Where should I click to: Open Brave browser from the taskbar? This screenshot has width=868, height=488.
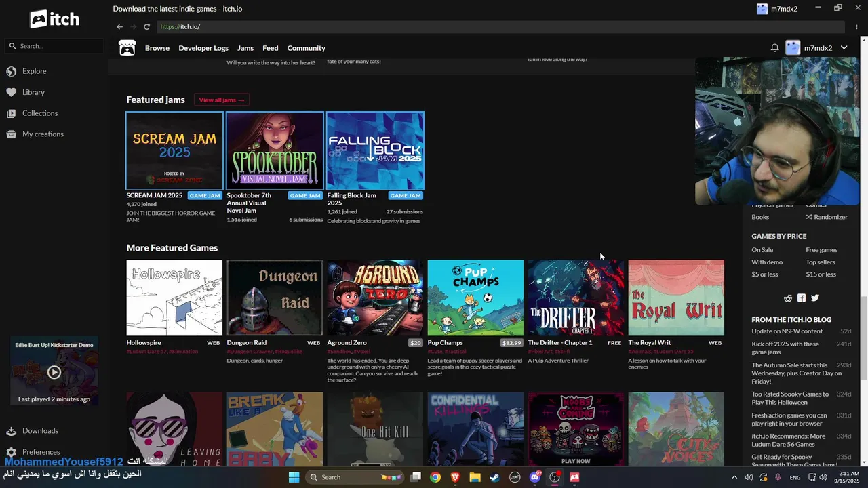455,477
